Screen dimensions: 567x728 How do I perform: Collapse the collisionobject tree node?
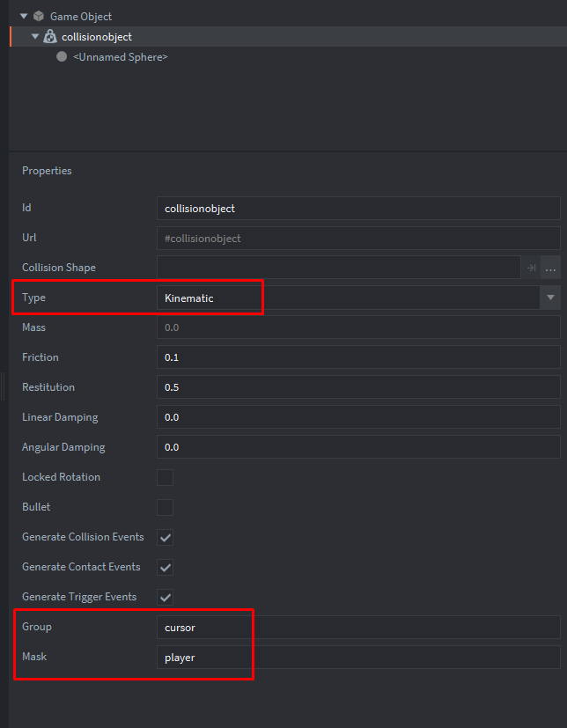coord(35,36)
